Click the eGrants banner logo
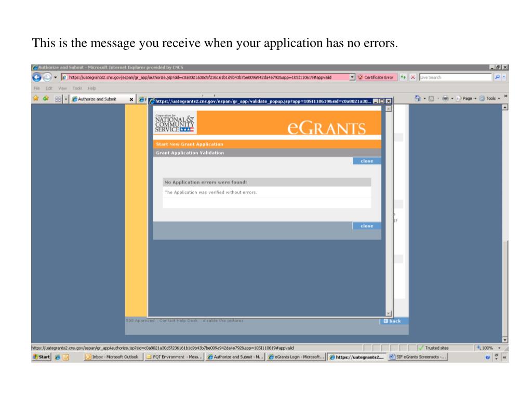 [x=326, y=128]
